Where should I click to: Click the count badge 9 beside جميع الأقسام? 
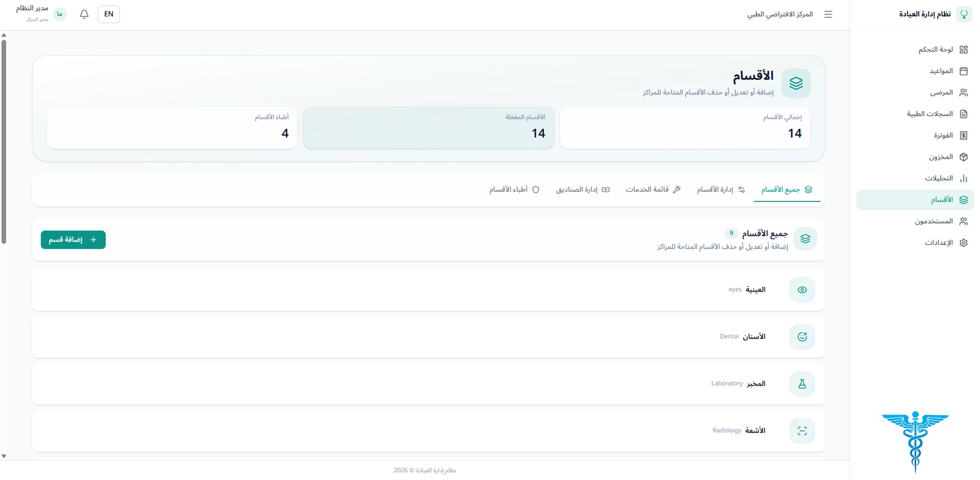point(731,234)
